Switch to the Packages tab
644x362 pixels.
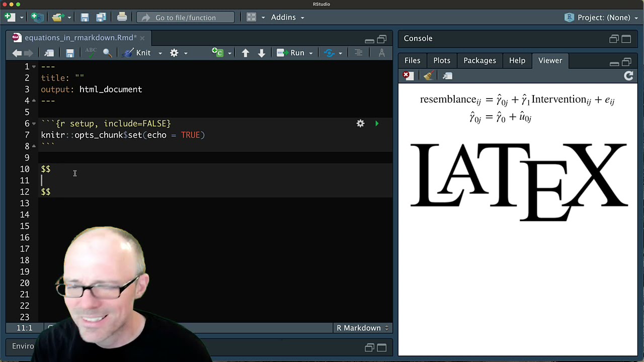pyautogui.click(x=479, y=60)
